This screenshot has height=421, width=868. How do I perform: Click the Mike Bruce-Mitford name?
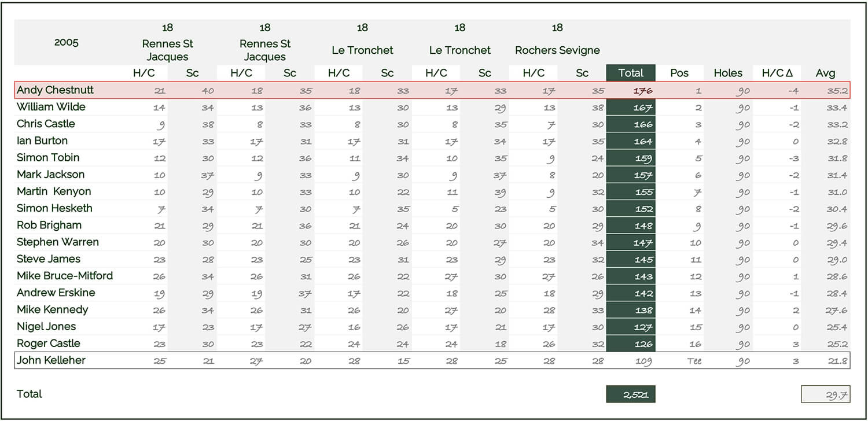coord(65,275)
